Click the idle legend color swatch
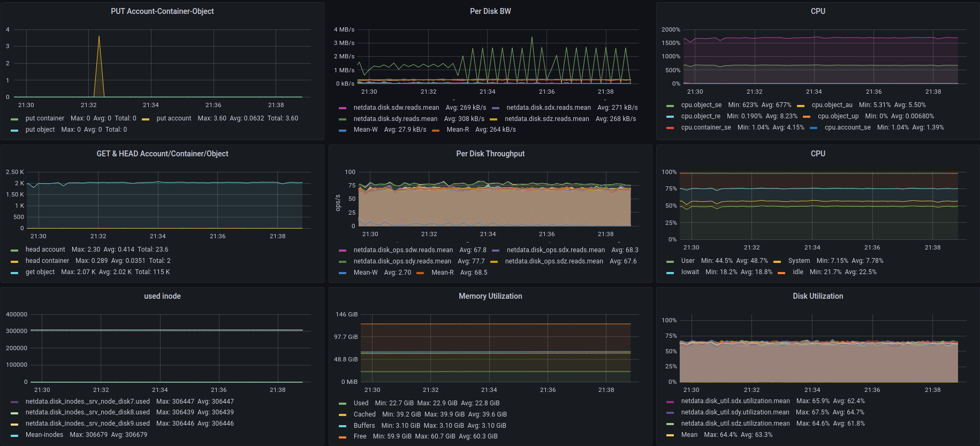The height and width of the screenshot is (446, 980). click(781, 273)
